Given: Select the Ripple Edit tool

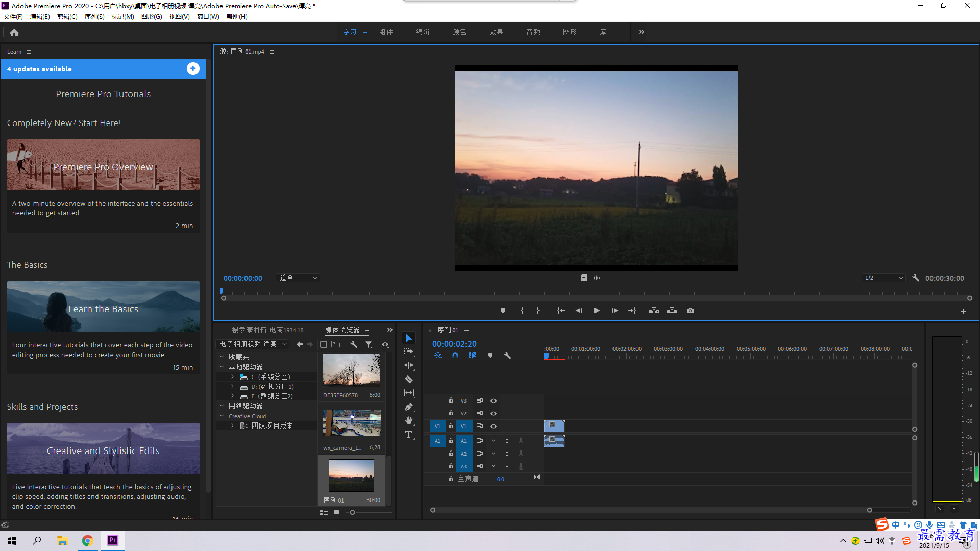Looking at the screenshot, I should tap(409, 365).
